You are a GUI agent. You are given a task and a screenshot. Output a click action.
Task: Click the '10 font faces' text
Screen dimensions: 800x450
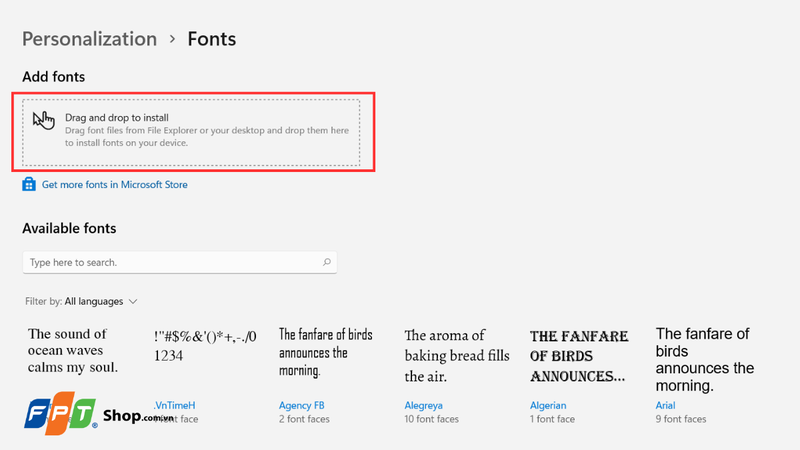coord(432,419)
